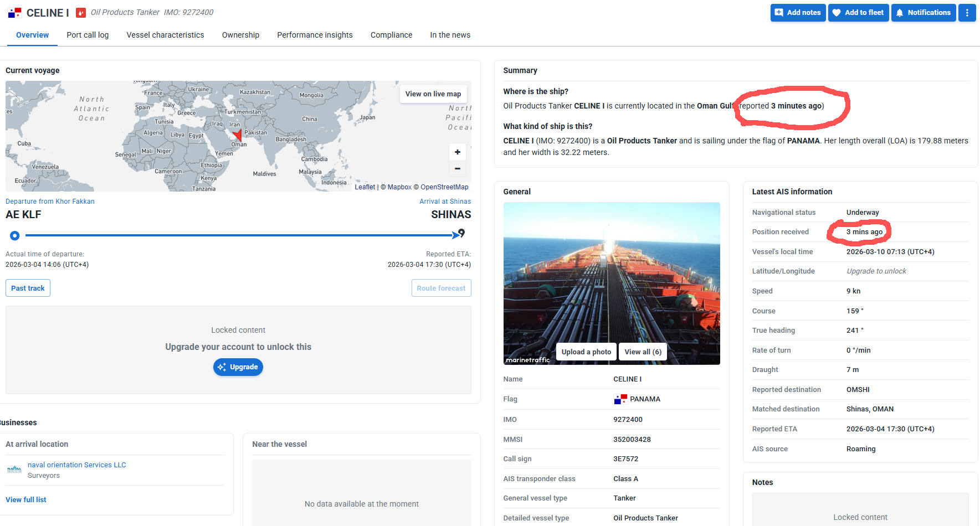Viewport: 980px width, 526px height.
Task: Click the AIS transponder Class A value
Action: [x=625, y=479]
